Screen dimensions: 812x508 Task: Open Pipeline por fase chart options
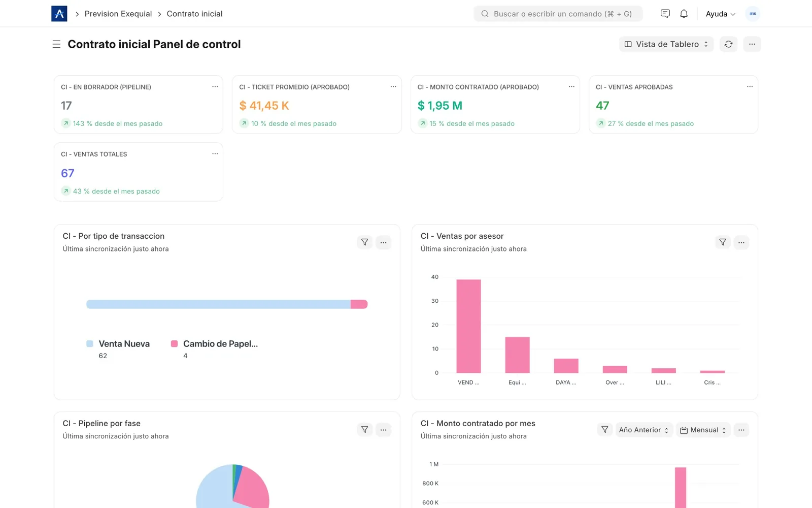[x=384, y=430]
